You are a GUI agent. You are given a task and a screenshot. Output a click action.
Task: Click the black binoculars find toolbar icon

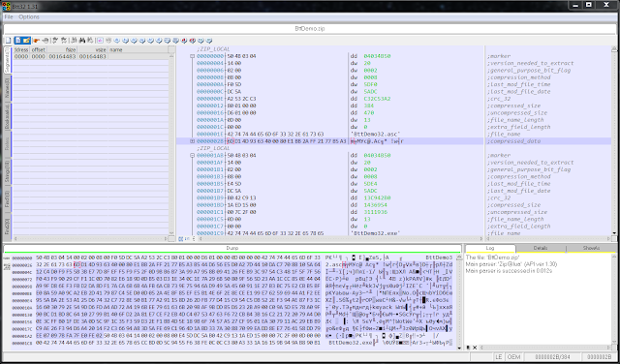pyautogui.click(x=82, y=41)
